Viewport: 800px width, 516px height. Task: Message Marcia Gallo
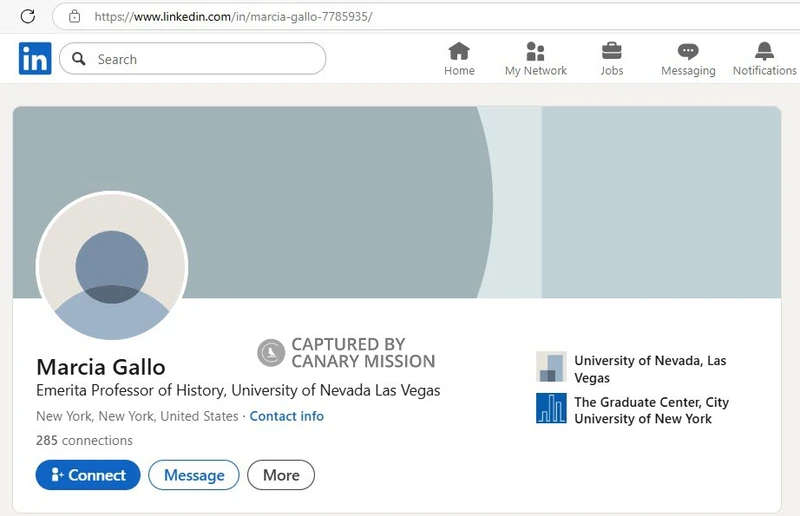pyautogui.click(x=194, y=475)
